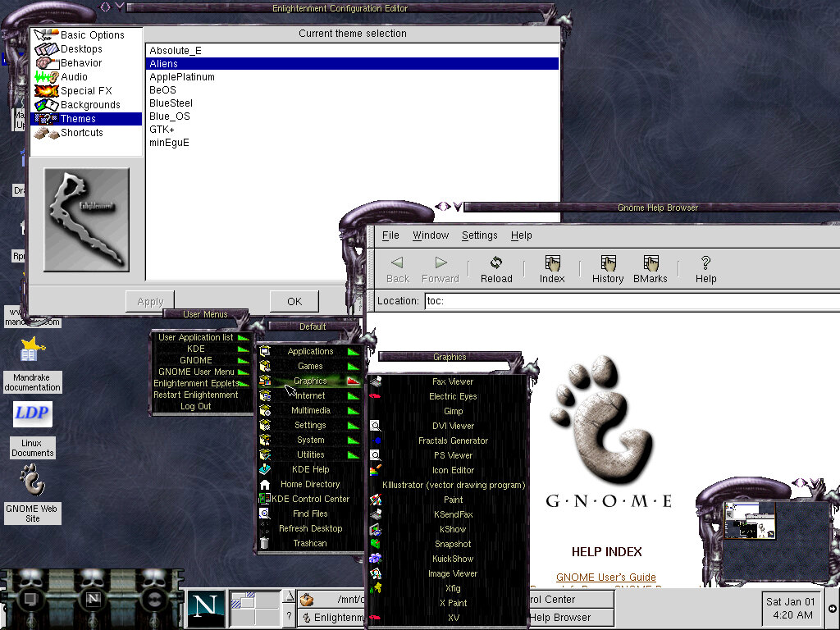Open the Index in Help Browser toolbar
Viewport: 840px width, 630px height.
[x=552, y=269]
